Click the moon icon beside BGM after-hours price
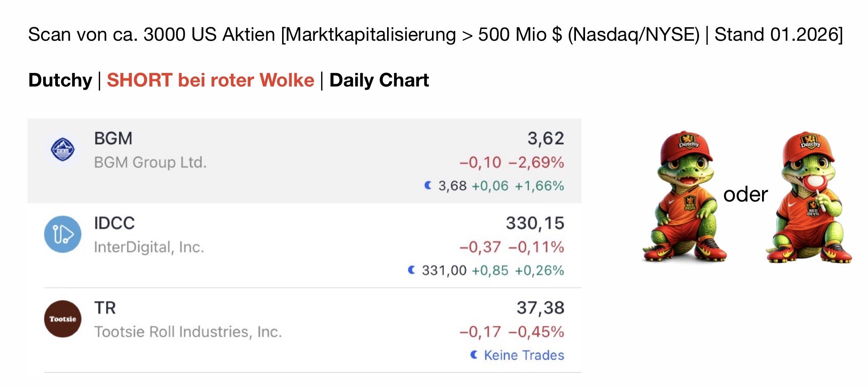Image resolution: width=868 pixels, height=389 pixels. click(428, 185)
